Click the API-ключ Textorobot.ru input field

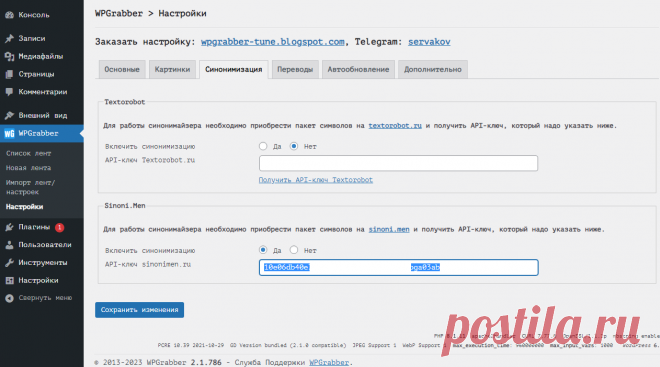click(x=398, y=163)
